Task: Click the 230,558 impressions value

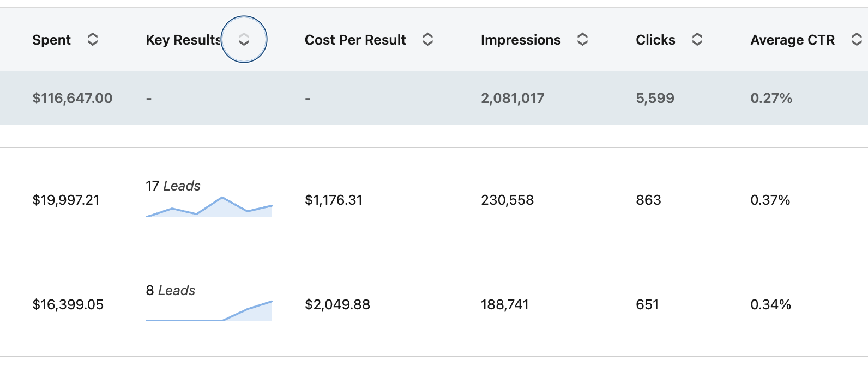Action: 507,200
